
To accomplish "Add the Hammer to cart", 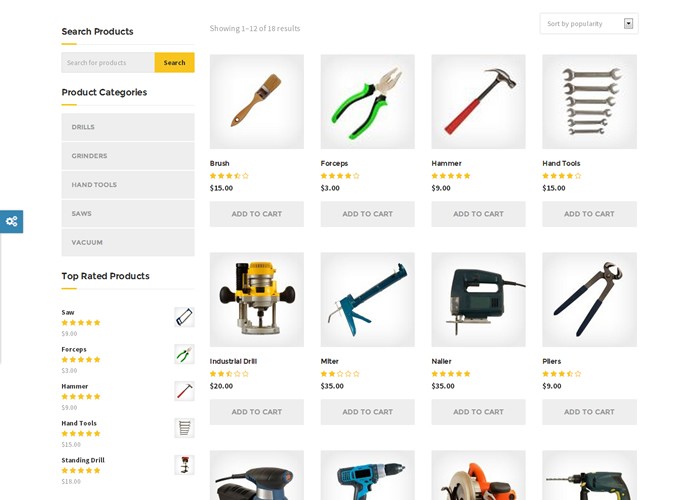I will pyautogui.click(x=478, y=214).
